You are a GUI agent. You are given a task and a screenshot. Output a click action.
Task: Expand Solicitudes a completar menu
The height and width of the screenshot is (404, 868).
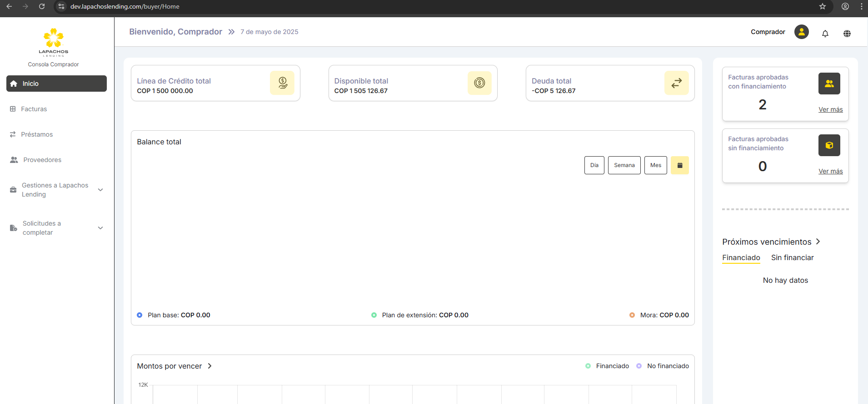(x=100, y=228)
